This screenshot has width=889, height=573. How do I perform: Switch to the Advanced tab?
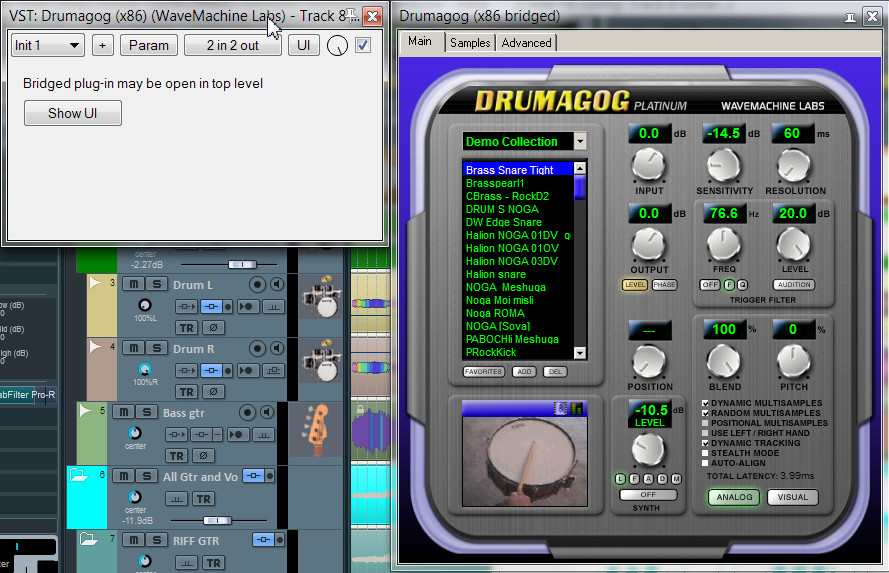click(x=527, y=43)
